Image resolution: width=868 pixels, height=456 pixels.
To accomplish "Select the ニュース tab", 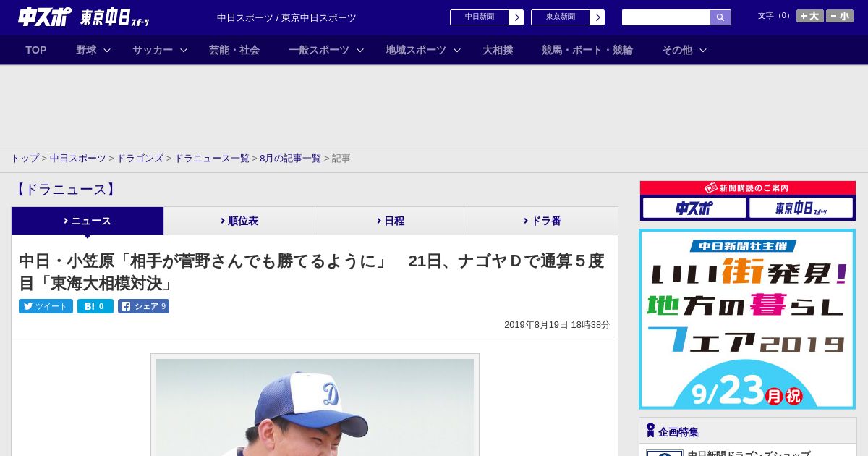I will (88, 221).
